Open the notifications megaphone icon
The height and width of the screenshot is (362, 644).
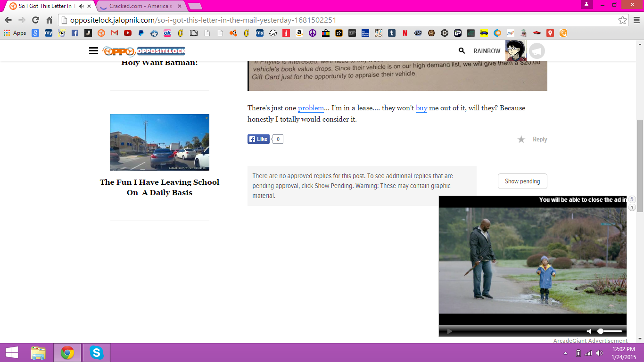tap(537, 51)
